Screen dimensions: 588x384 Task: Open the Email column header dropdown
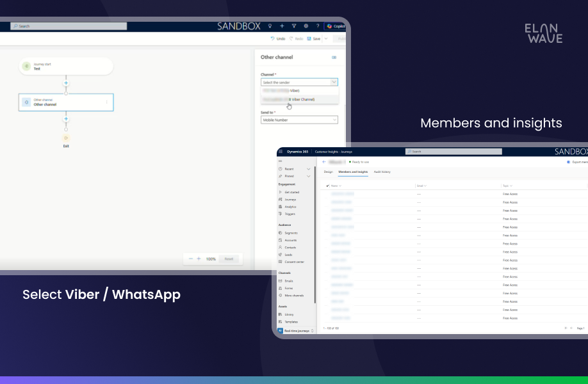[x=421, y=186]
